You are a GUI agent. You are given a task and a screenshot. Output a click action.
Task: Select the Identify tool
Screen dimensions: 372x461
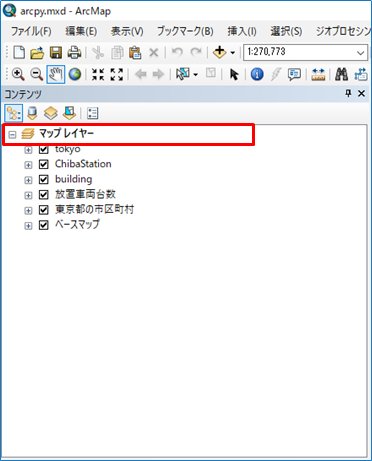[257, 74]
